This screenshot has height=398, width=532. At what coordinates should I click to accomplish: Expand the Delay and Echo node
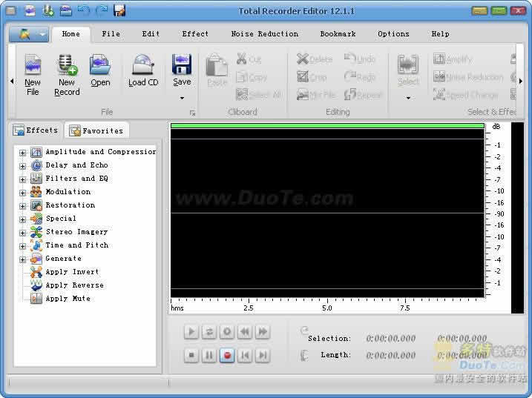22,166
